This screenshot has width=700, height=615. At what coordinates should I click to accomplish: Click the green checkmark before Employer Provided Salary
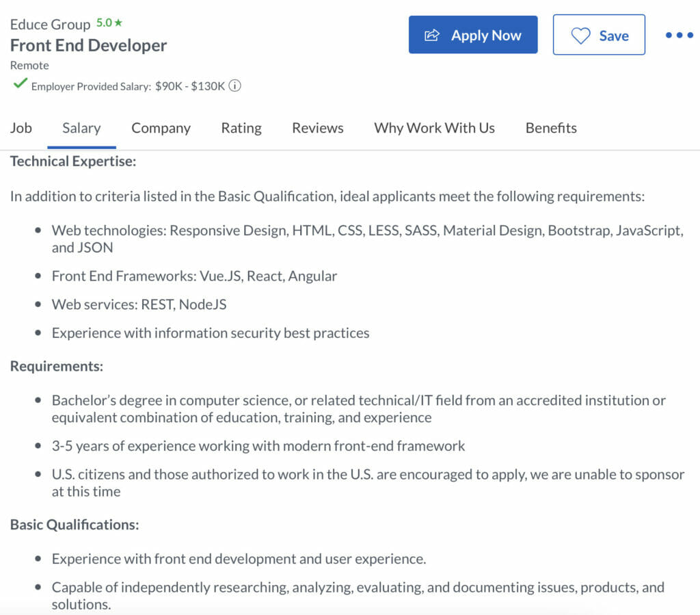coord(20,85)
